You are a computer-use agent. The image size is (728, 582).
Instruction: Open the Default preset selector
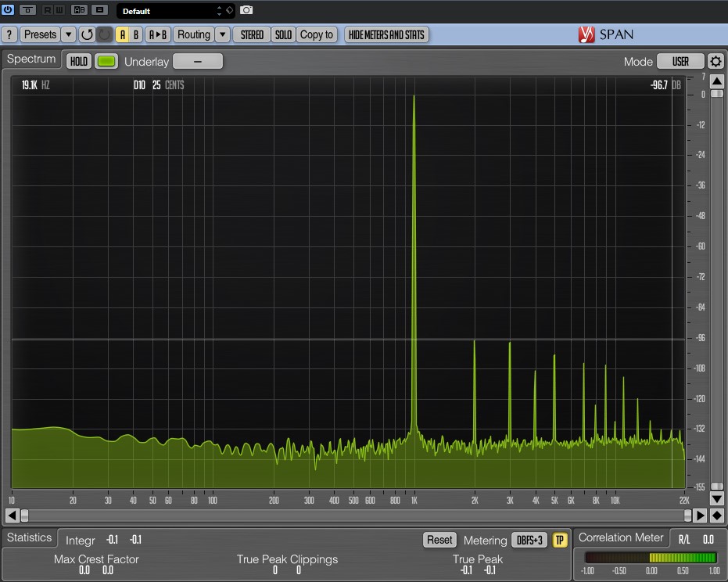point(175,11)
